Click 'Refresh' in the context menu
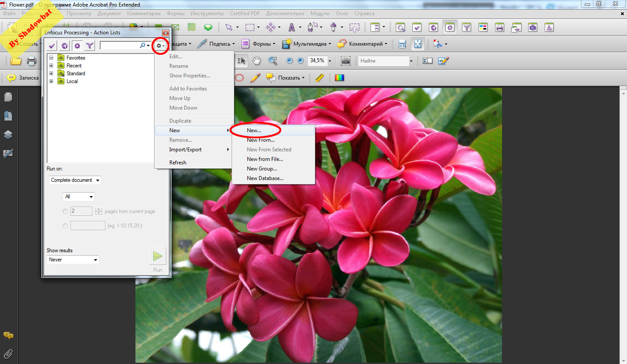This screenshot has width=627, height=364. tap(193, 163)
